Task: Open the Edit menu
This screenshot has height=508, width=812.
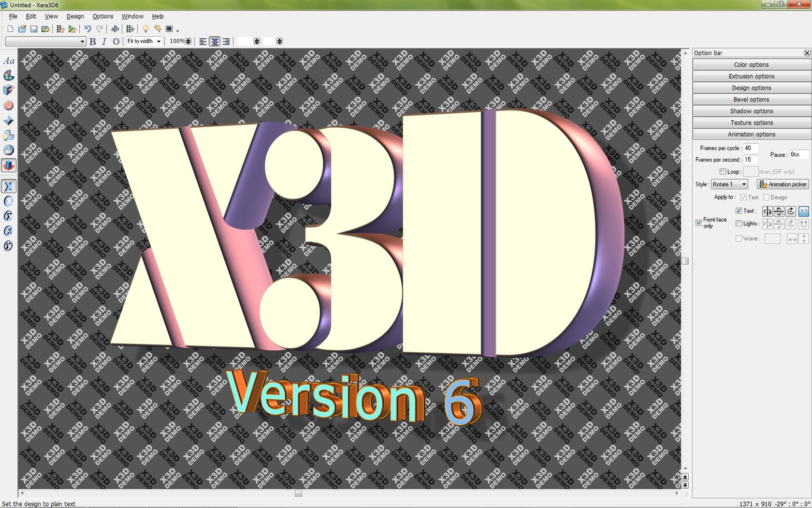Action: (x=31, y=16)
